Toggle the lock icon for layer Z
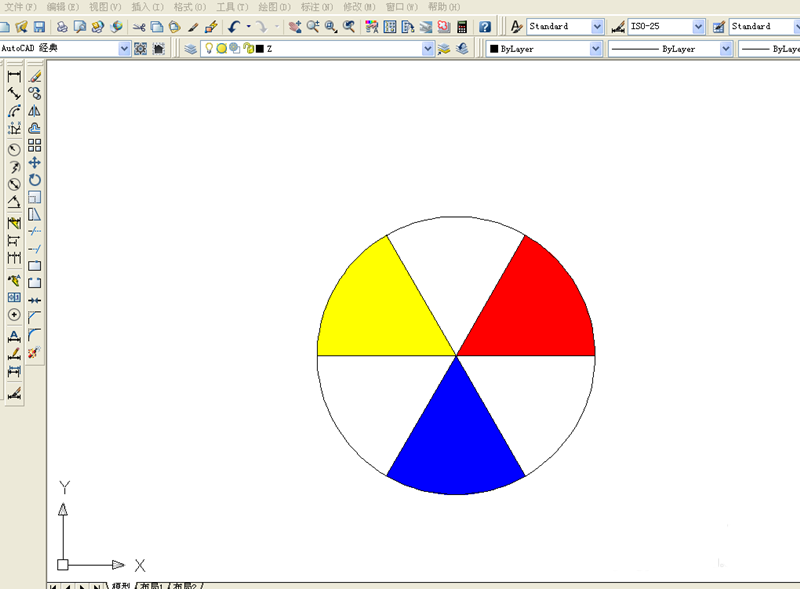 [x=248, y=48]
